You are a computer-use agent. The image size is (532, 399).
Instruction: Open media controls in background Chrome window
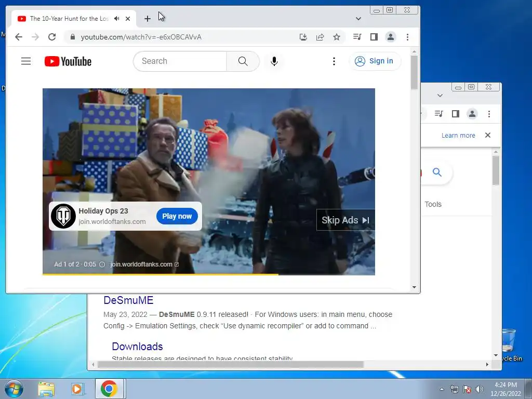[x=438, y=114]
